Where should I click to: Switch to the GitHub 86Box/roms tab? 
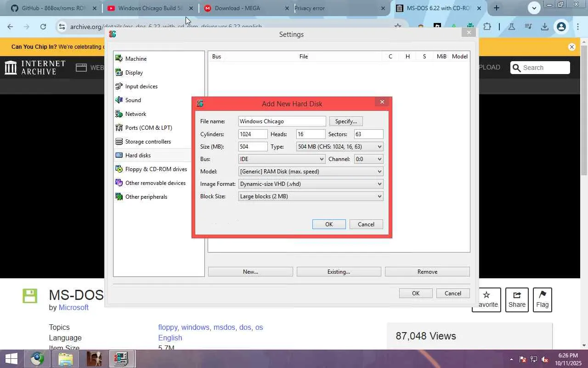pos(53,8)
